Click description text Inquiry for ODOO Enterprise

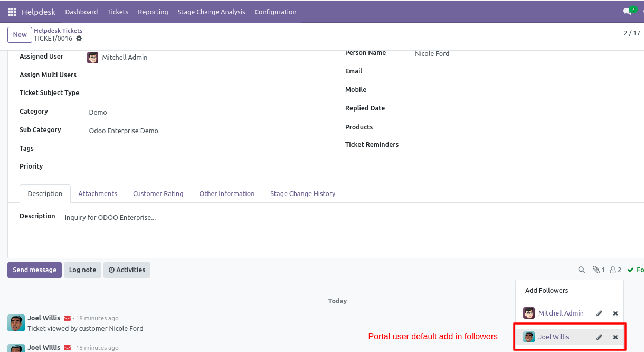click(110, 218)
